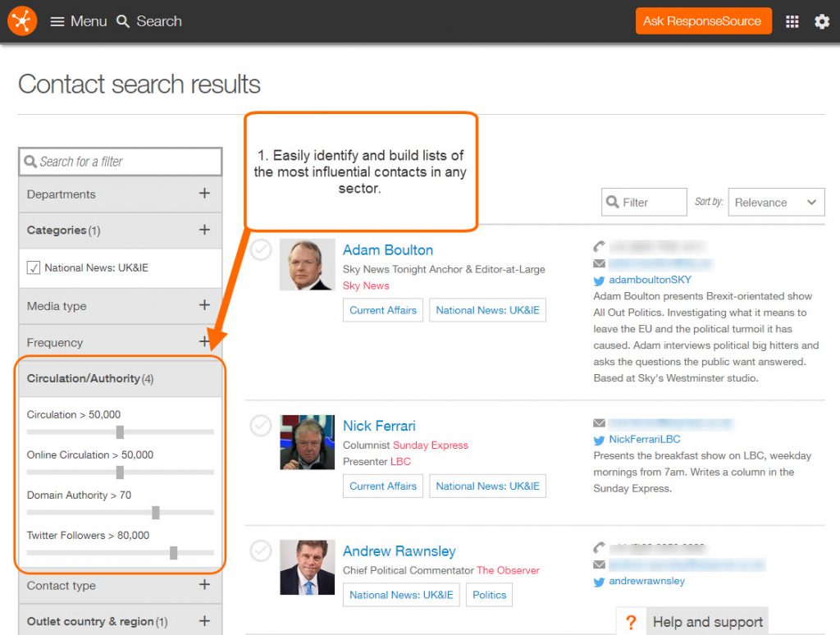Viewport: 840px width, 635px height.
Task: Collapse the Circulation/Authority filter header
Action: tap(121, 378)
